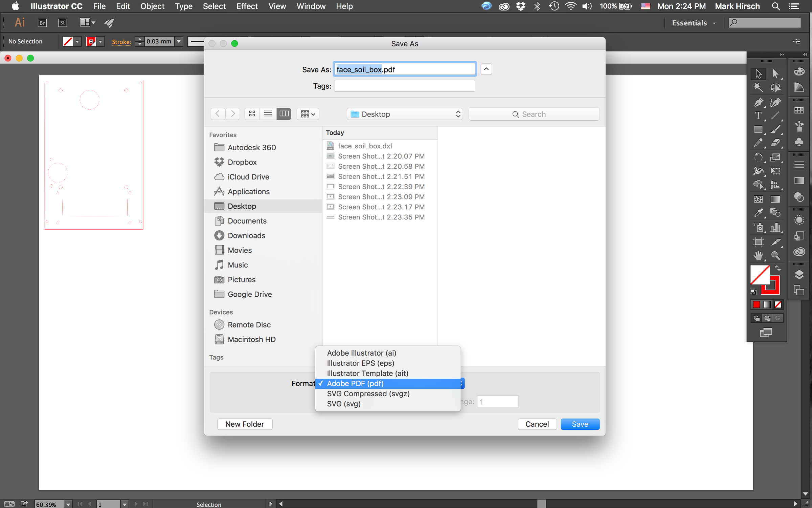Collapse the Save As dialog chevron

(486, 69)
